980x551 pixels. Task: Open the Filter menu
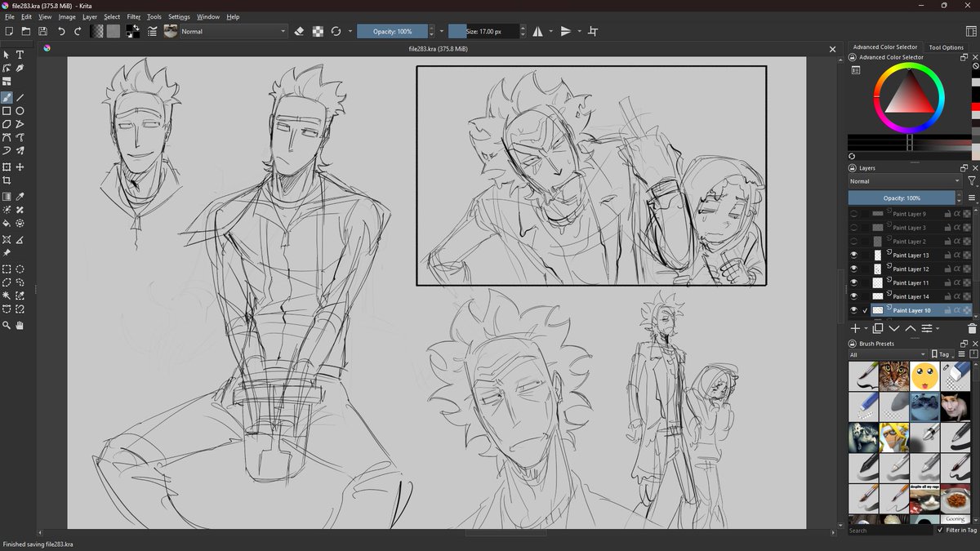point(134,16)
